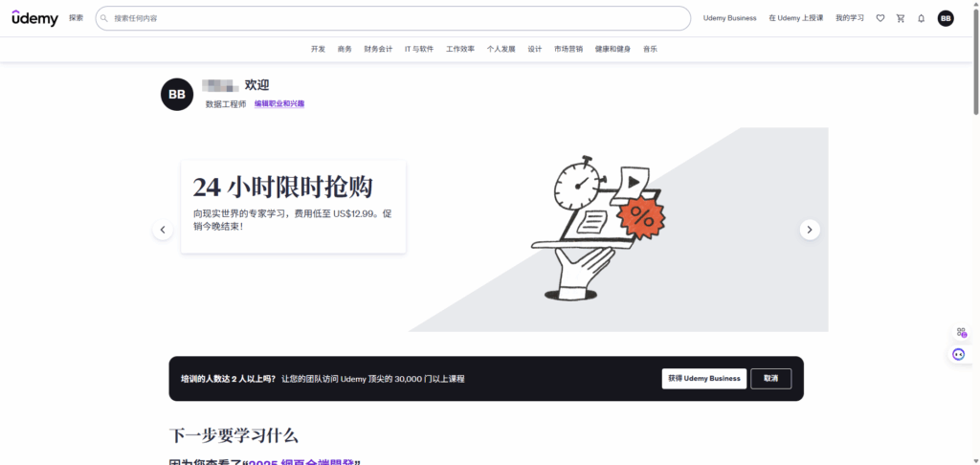This screenshot has width=980, height=465.
Task: Open 在 Udemy 上授课 link
Action: pyautogui.click(x=795, y=18)
